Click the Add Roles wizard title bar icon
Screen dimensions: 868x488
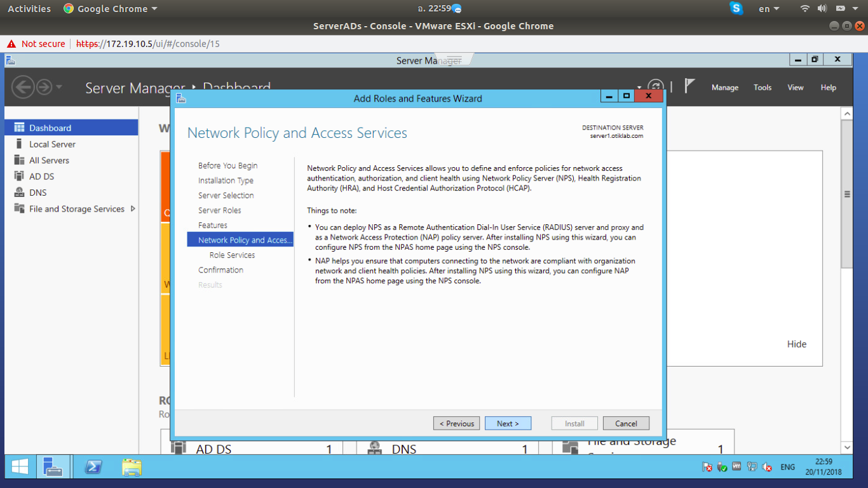[180, 98]
